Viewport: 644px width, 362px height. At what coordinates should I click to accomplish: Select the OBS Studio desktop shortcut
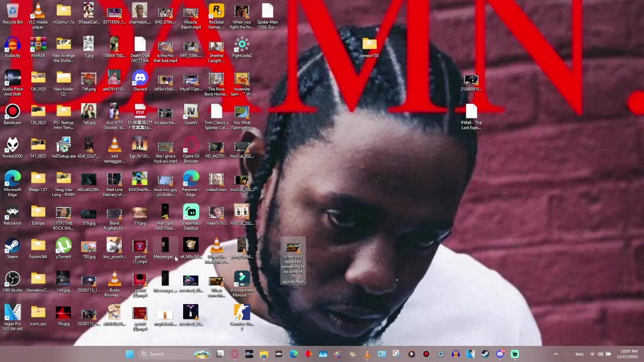click(13, 283)
